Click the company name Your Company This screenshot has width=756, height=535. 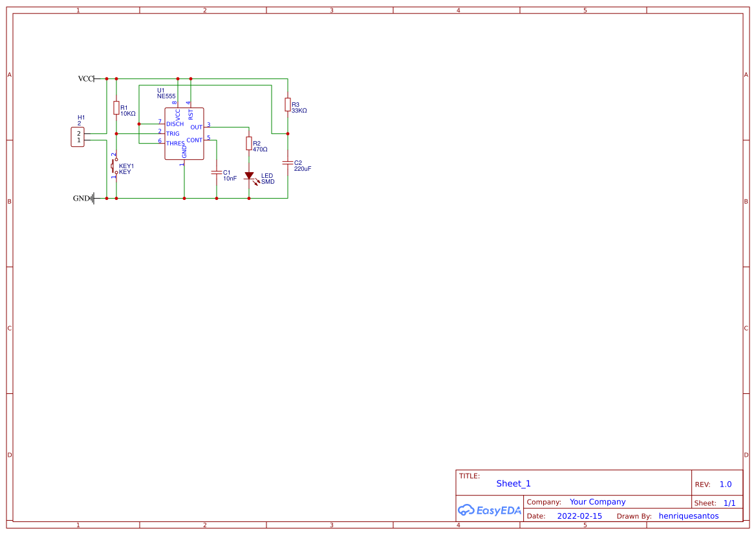pos(597,501)
